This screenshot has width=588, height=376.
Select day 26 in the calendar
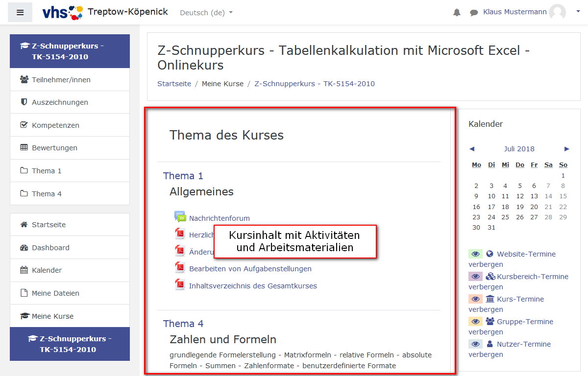point(520,217)
